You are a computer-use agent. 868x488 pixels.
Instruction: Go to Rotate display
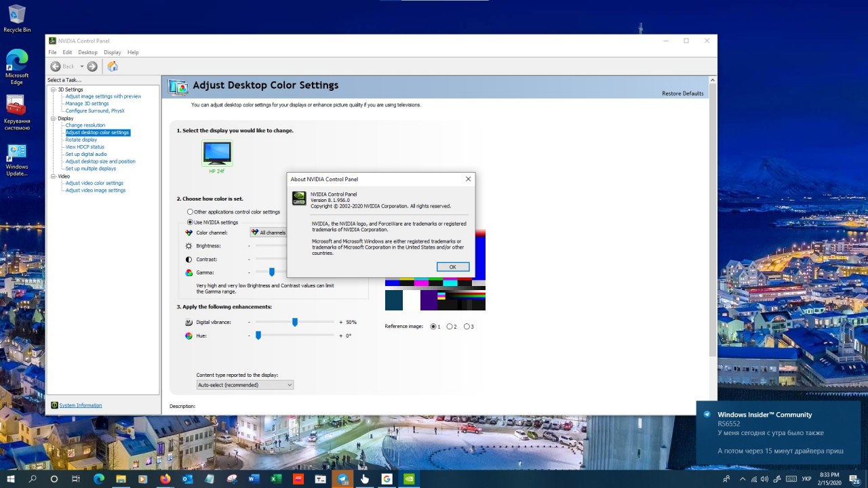pos(81,140)
